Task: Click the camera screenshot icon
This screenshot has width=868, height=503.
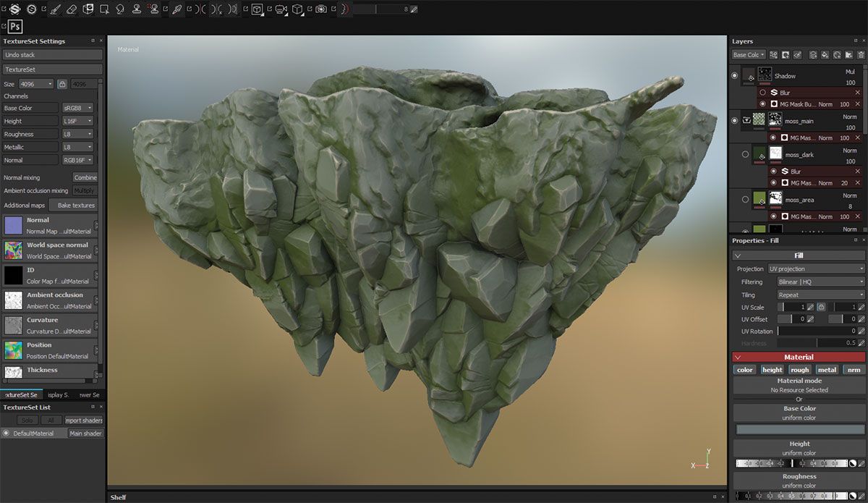Action: point(320,9)
